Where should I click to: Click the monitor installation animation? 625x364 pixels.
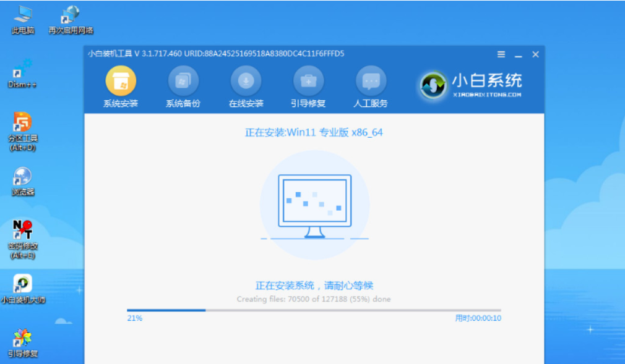click(316, 204)
